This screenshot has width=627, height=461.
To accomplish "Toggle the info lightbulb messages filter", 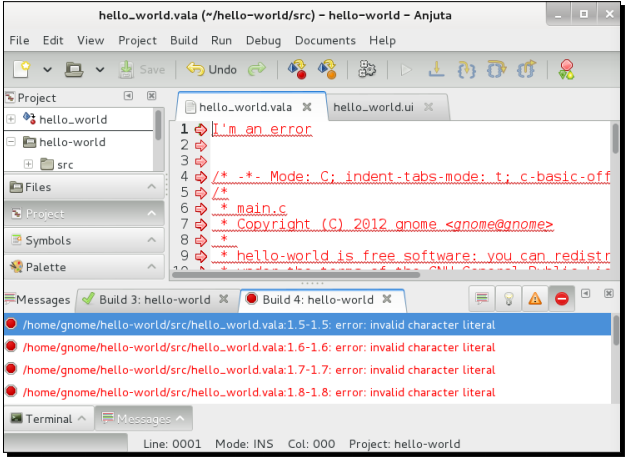I will (x=509, y=298).
